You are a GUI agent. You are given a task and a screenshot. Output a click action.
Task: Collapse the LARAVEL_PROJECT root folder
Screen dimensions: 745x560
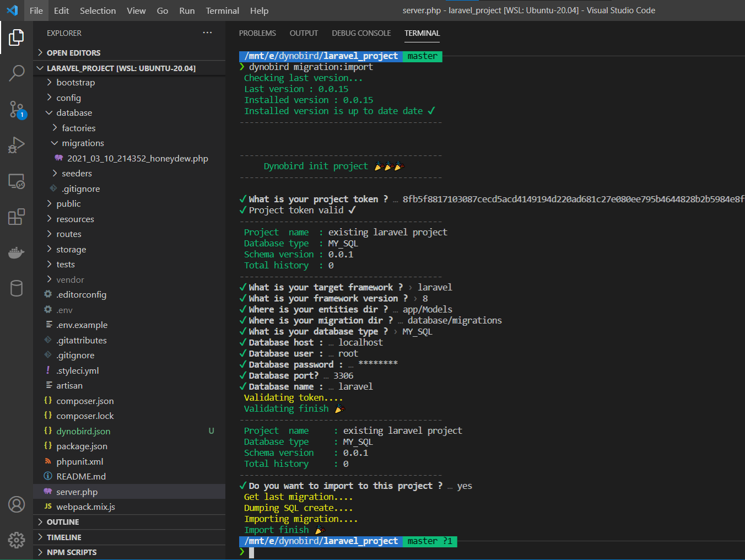tap(129, 68)
